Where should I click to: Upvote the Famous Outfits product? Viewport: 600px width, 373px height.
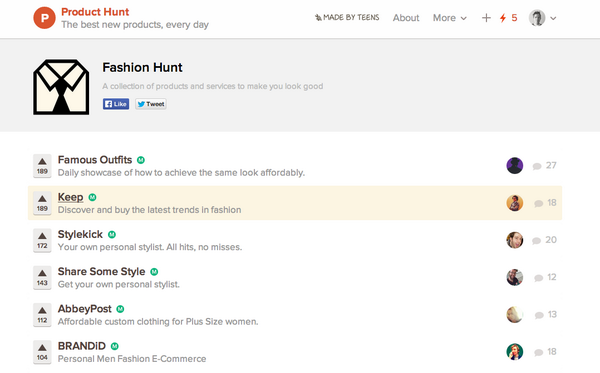point(42,166)
